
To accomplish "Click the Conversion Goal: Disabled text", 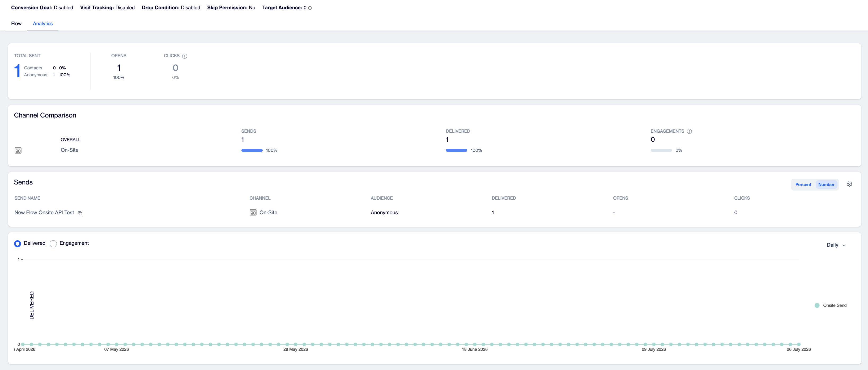I will click(x=42, y=8).
